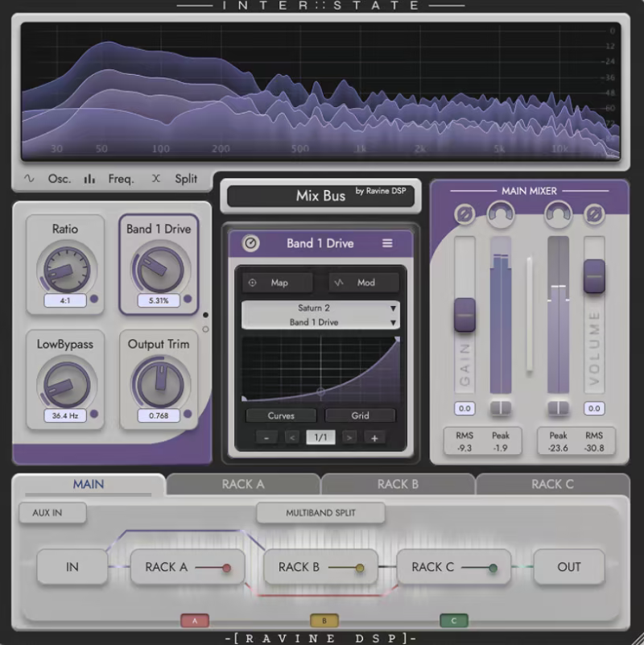
Task: Click the red A rack marker
Action: point(195,621)
